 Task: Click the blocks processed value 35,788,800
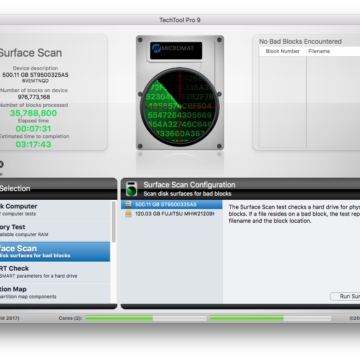33,113
